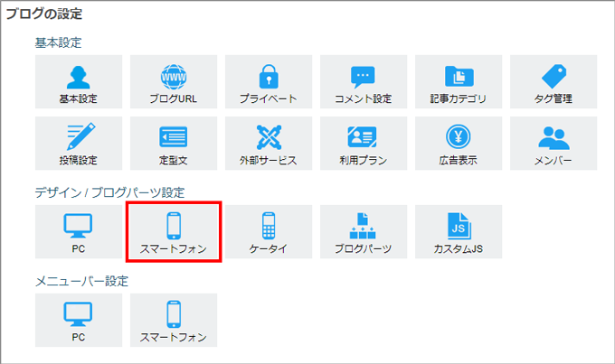Image resolution: width=615 pixels, height=364 pixels.
Task: Open the 利用プラン ID card tile
Action: (x=364, y=143)
